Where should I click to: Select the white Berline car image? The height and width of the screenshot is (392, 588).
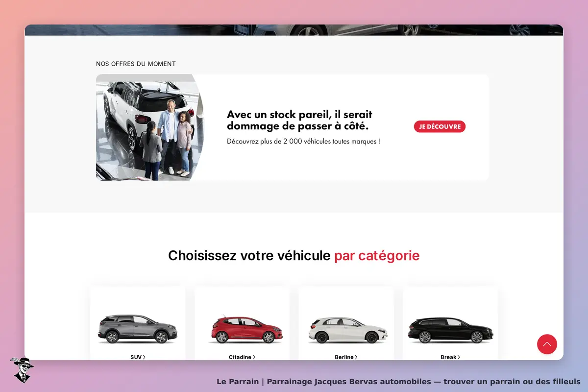(x=348, y=331)
